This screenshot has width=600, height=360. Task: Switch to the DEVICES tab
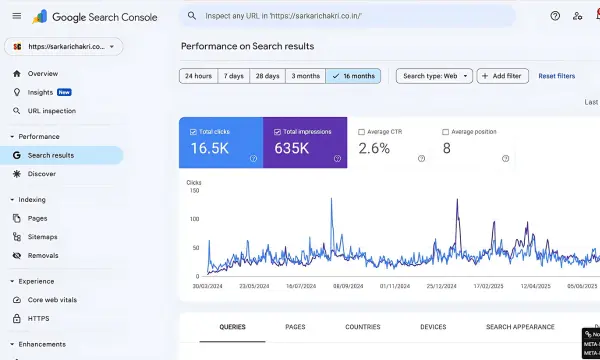(433, 327)
